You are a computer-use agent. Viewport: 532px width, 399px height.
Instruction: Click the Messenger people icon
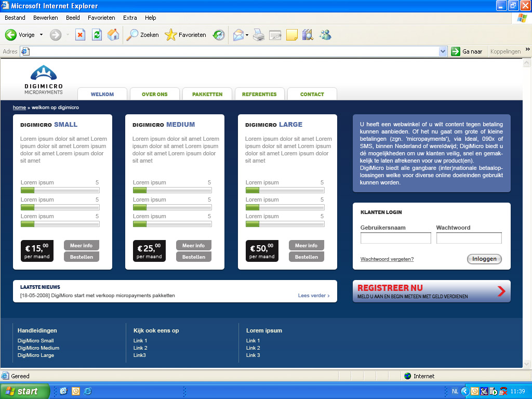(325, 35)
